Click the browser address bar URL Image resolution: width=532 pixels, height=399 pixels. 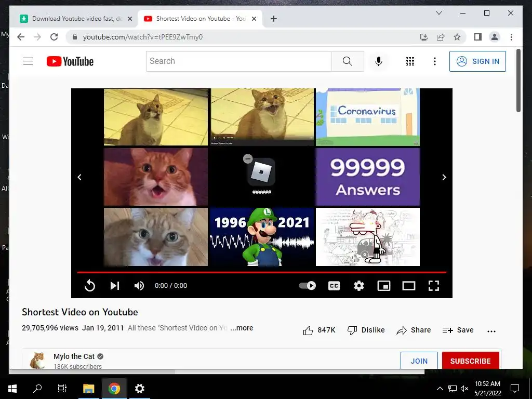[142, 37]
